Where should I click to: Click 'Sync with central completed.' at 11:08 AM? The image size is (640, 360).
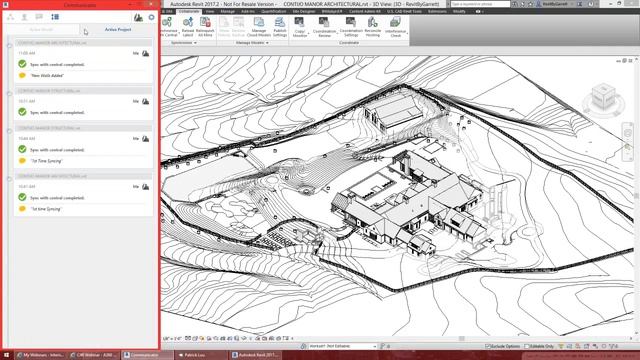(x=57, y=64)
